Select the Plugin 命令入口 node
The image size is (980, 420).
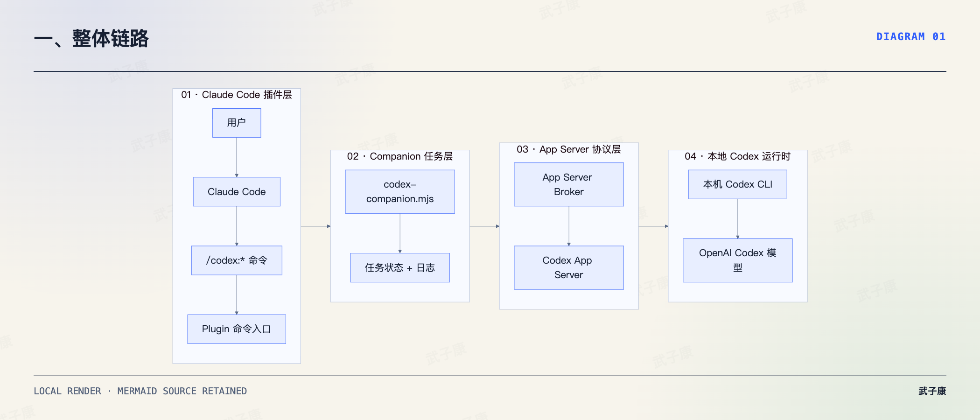[x=237, y=329]
